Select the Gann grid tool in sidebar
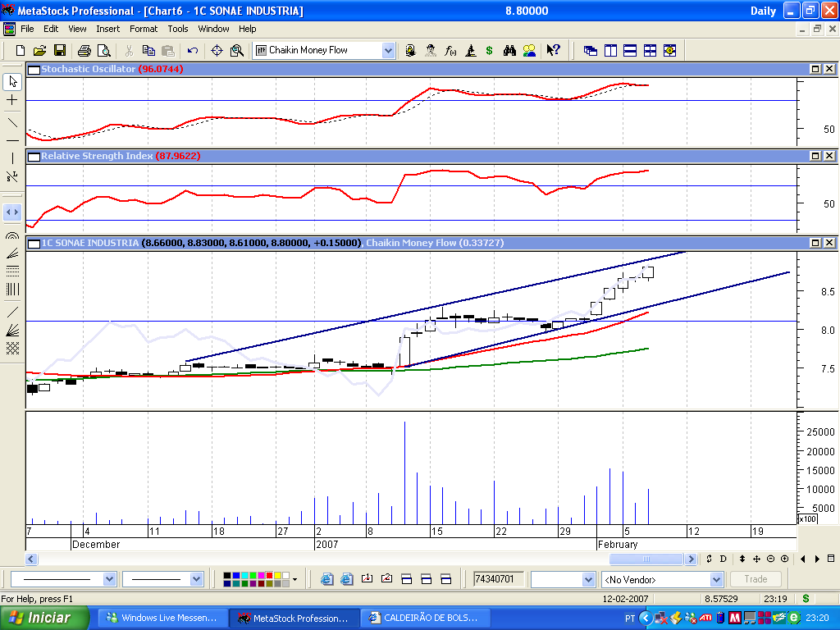 coord(12,348)
